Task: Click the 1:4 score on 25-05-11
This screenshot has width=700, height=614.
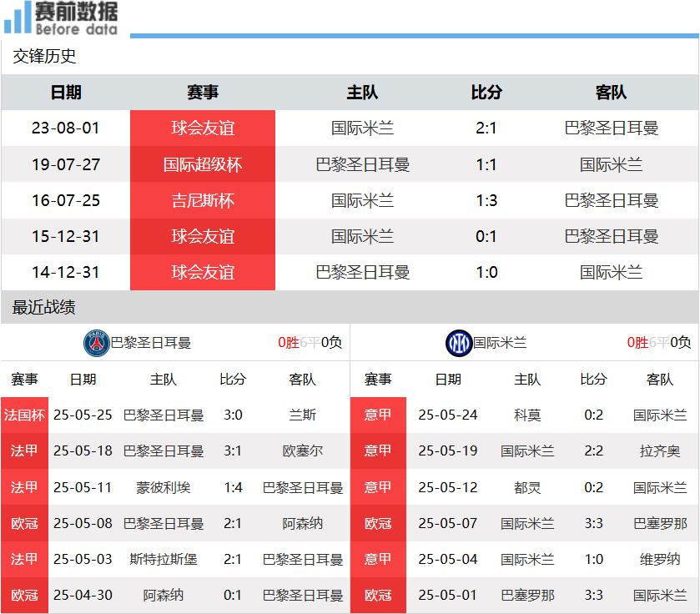Action: coord(233,487)
